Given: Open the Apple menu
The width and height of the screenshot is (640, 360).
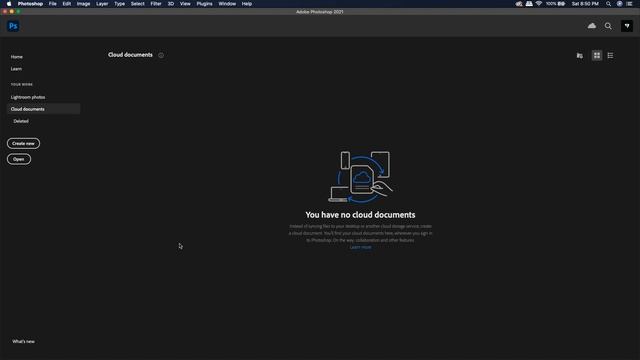Looking at the screenshot, I should click(x=9, y=4).
